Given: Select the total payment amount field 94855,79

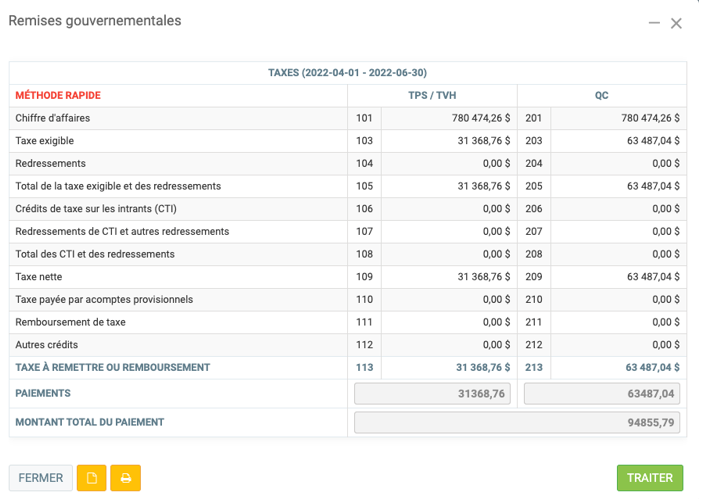Looking at the screenshot, I should 517,422.
